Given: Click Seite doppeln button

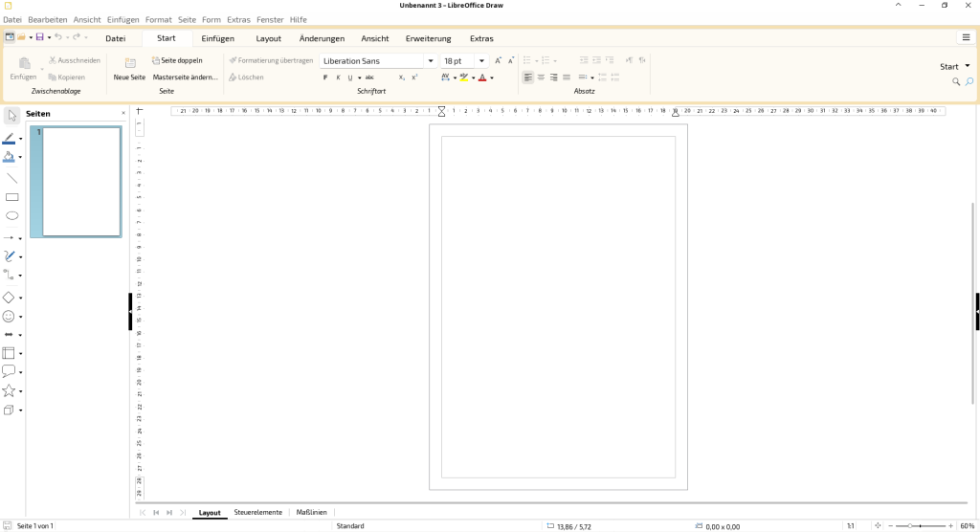Looking at the screenshot, I should point(177,60).
